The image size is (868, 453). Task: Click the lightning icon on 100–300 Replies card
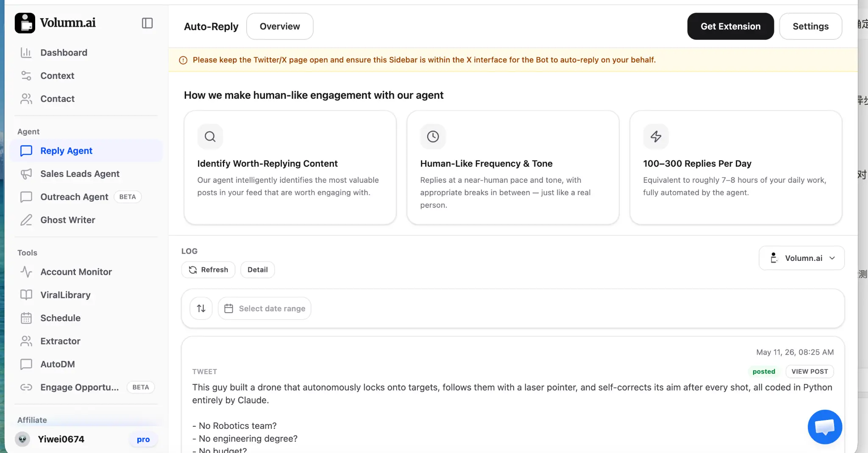coord(656,137)
